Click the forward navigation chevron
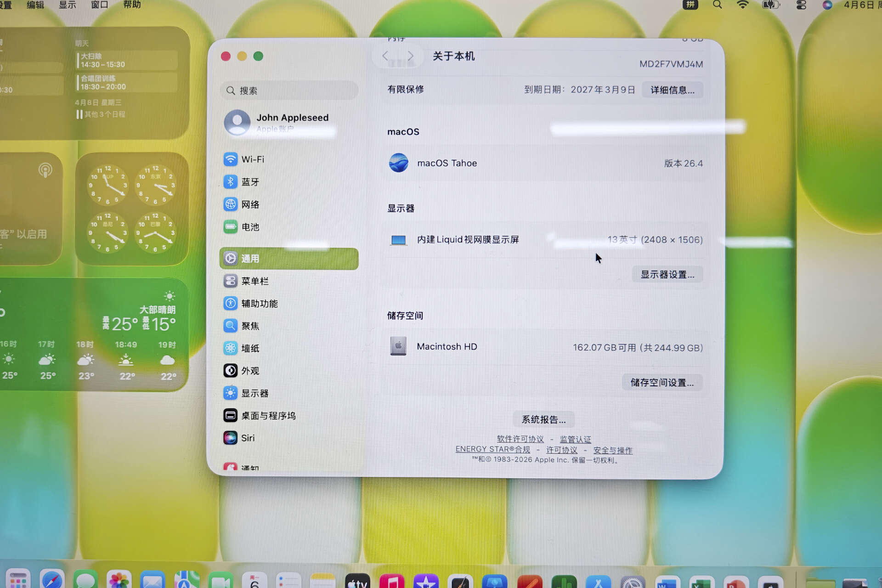Viewport: 882px width, 588px height. click(x=410, y=56)
